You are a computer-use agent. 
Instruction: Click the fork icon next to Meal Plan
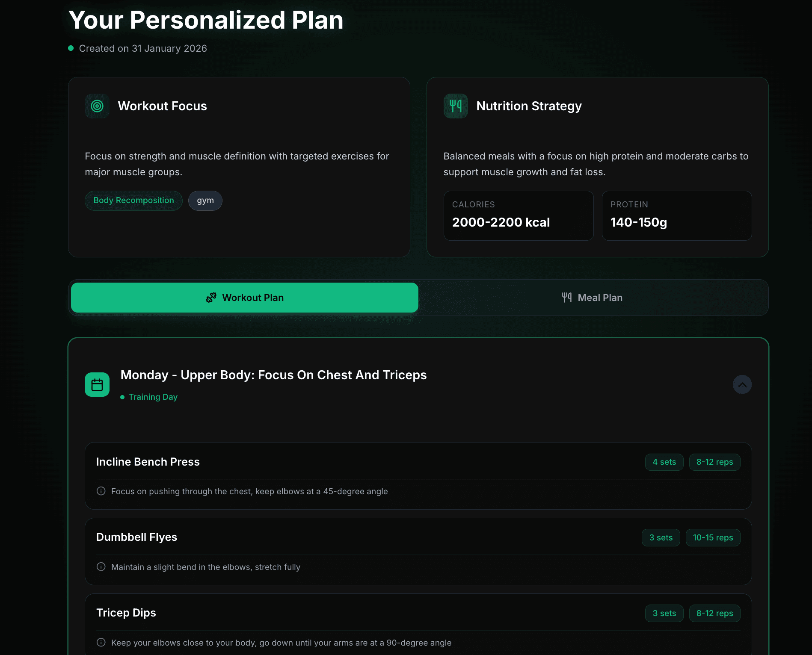coord(567,297)
